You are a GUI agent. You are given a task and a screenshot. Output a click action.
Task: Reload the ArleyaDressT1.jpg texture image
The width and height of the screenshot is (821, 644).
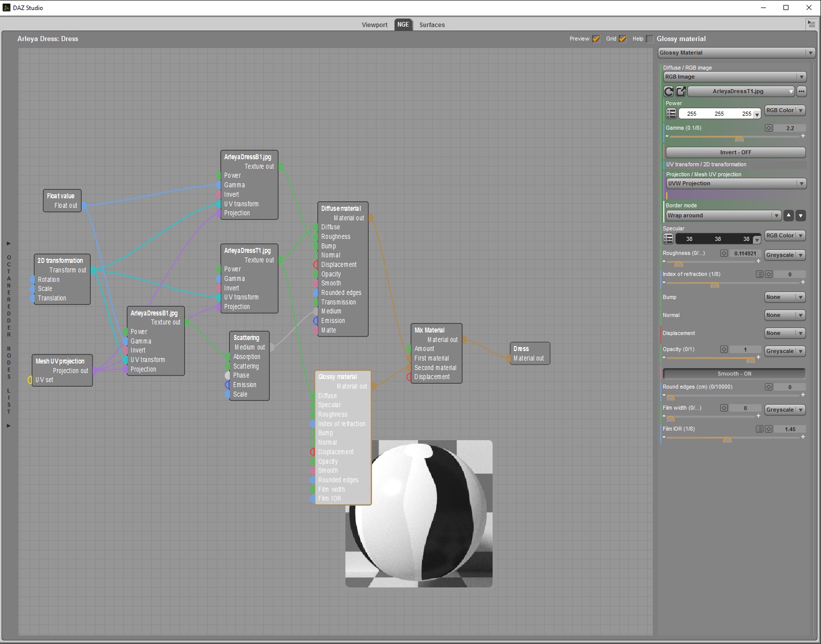click(668, 91)
